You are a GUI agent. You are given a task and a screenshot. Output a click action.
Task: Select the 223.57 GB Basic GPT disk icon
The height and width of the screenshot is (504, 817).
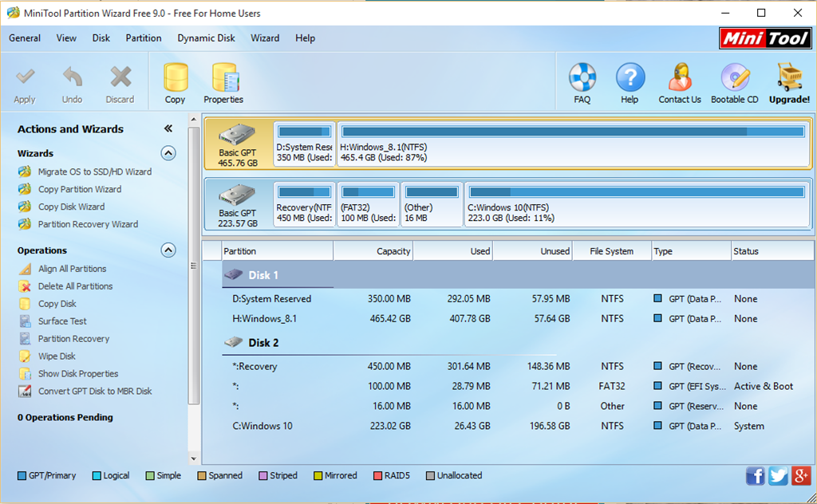pos(237,195)
